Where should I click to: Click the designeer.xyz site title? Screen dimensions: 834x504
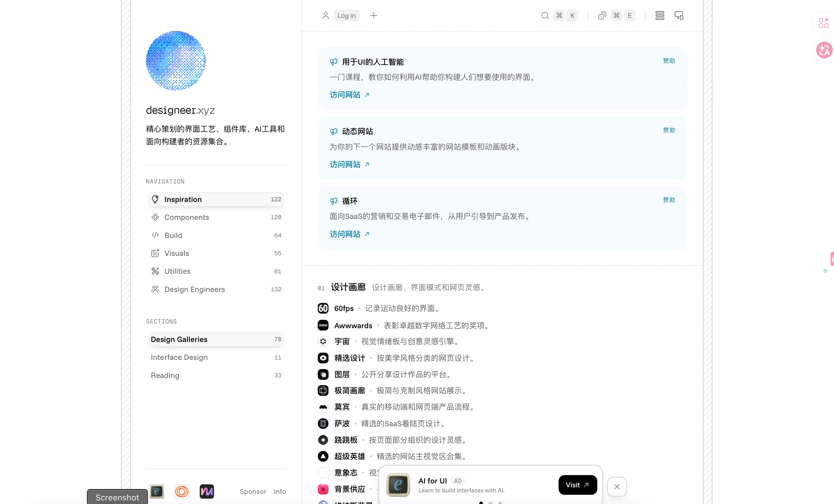180,110
